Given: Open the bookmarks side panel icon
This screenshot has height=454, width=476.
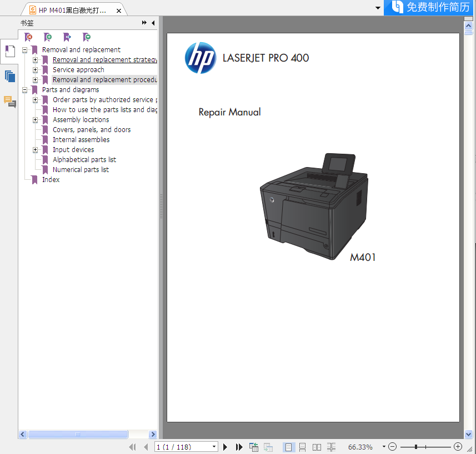Looking at the screenshot, I should tap(9, 51).
